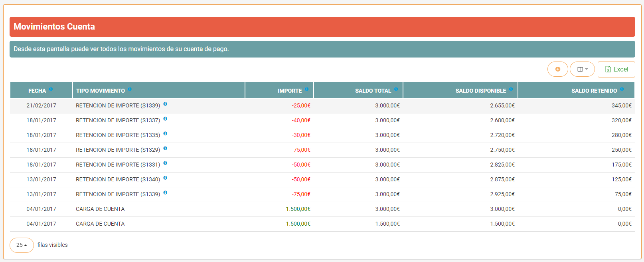The width and height of the screenshot is (644, 262).
Task: Click the -40,00€ amount
Action: (301, 120)
